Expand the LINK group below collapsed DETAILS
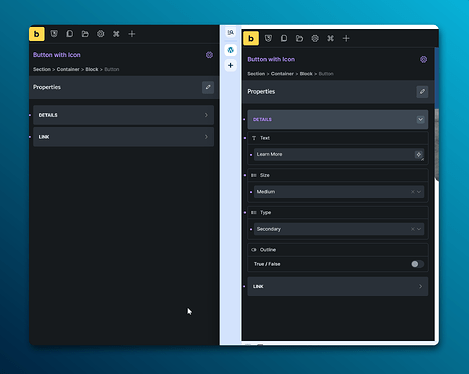469x374 pixels. click(x=124, y=137)
